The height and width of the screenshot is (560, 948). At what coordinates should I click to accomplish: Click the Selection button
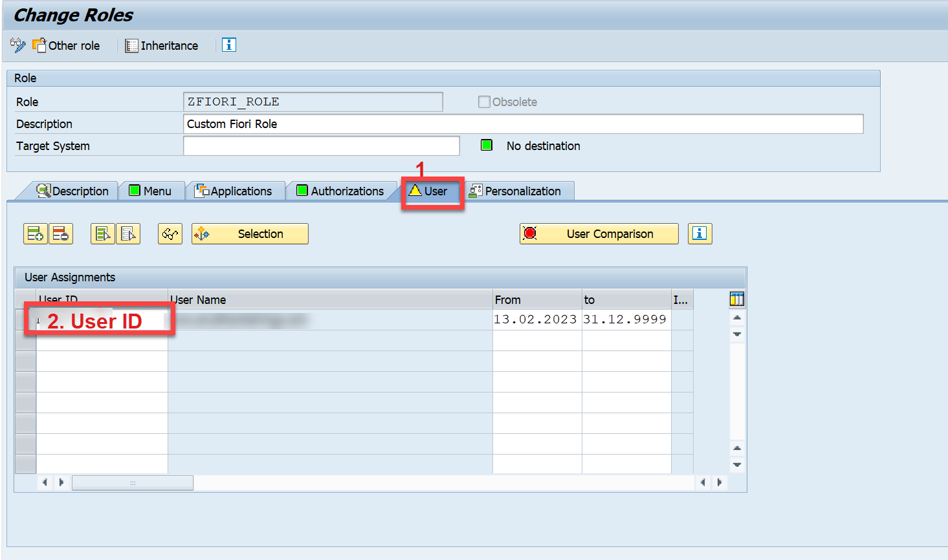point(249,233)
